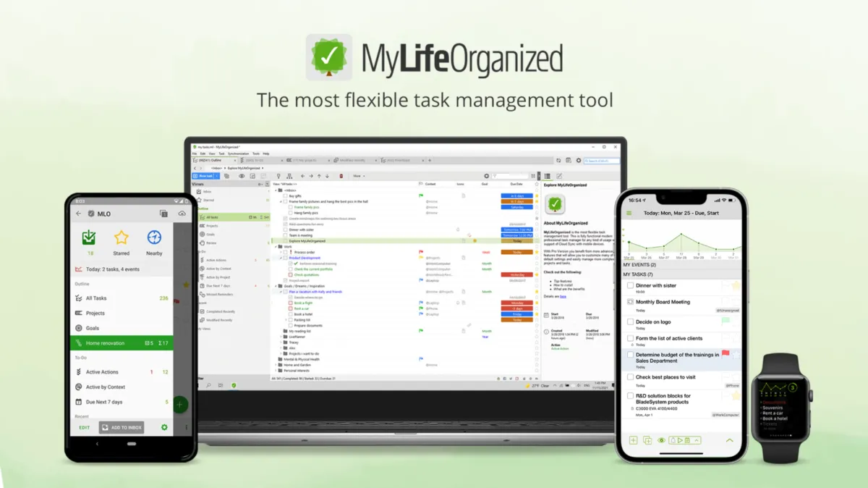
Task: Check the Check best places to visit checkbox
Action: (x=631, y=377)
